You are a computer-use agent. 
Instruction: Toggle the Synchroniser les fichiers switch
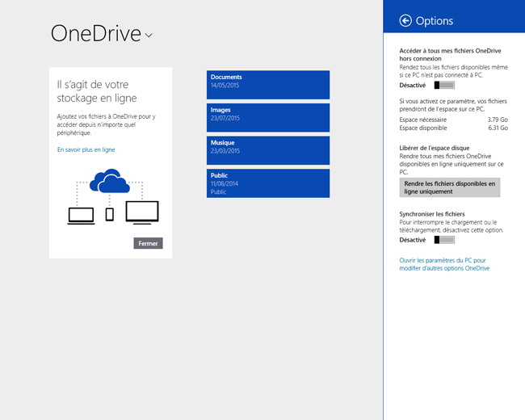[444, 240]
